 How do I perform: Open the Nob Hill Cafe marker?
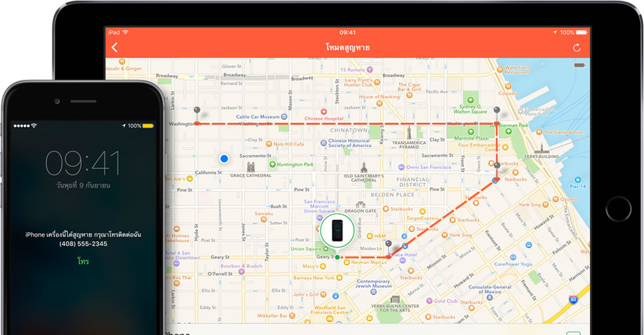click(269, 144)
